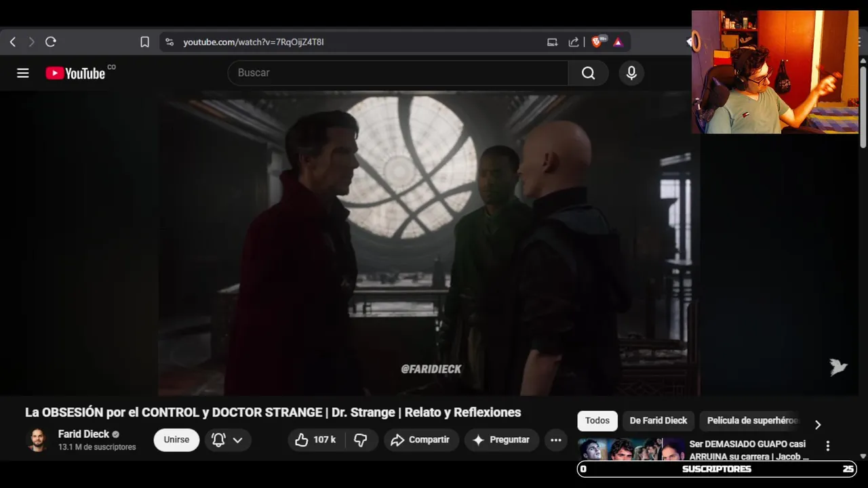Image resolution: width=868 pixels, height=488 pixels.
Task: Open cast/picture-in-picture icon in address bar
Action: pyautogui.click(x=552, y=42)
